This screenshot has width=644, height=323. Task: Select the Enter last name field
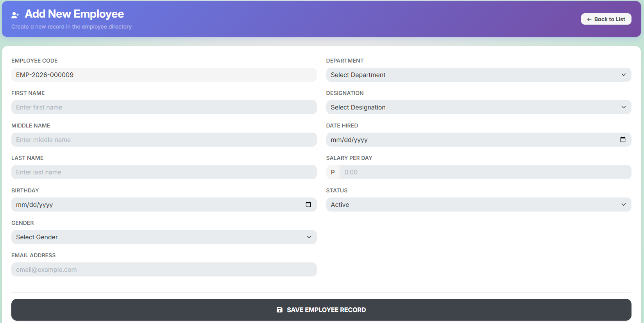[x=164, y=172]
